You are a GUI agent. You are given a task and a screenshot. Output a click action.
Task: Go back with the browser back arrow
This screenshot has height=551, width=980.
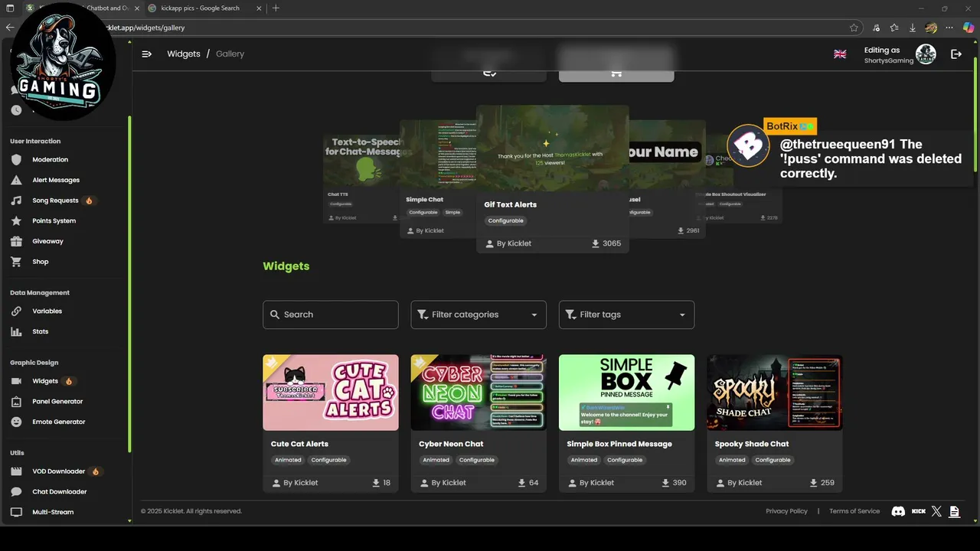click(x=9, y=28)
